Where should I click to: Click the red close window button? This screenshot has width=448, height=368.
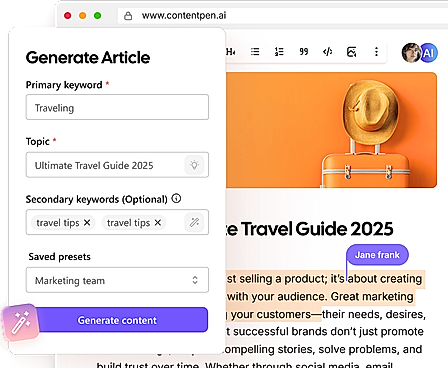(68, 16)
